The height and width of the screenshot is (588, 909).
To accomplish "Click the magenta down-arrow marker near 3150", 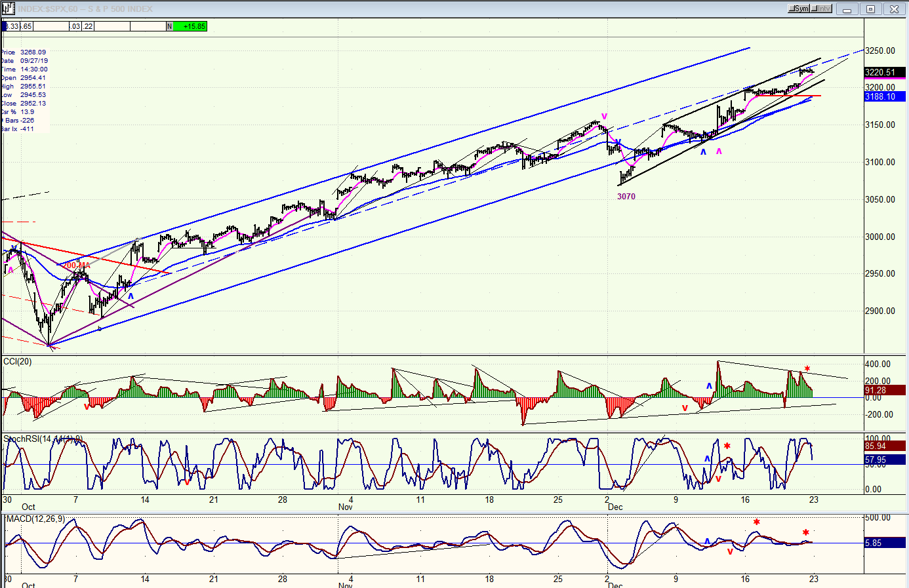I will click(604, 116).
